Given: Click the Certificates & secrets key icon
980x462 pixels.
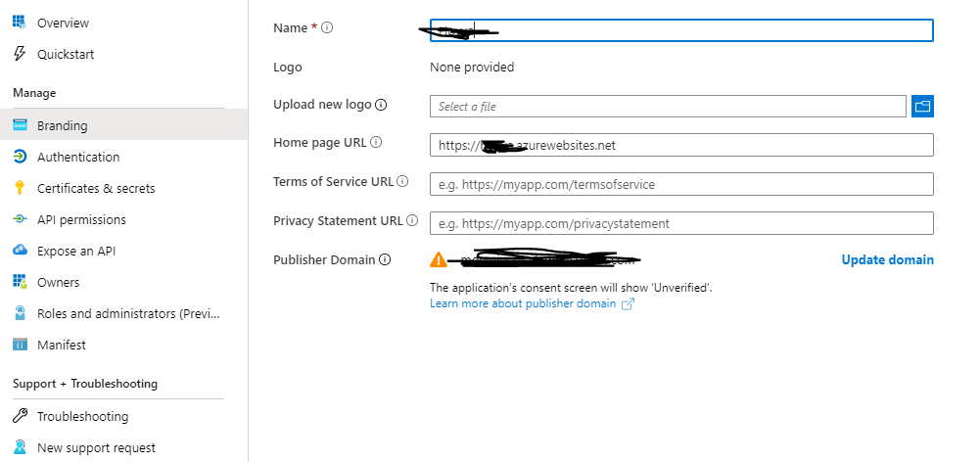Looking at the screenshot, I should (20, 188).
